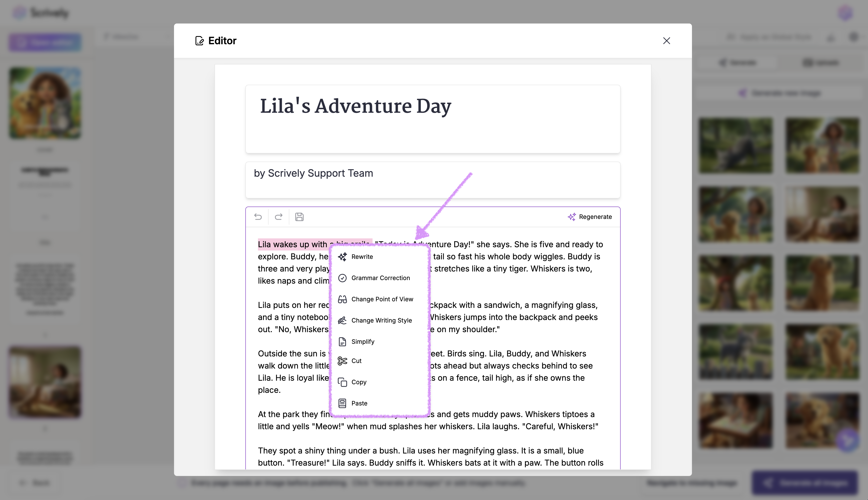Click the Editor pencil icon in header

tap(200, 41)
